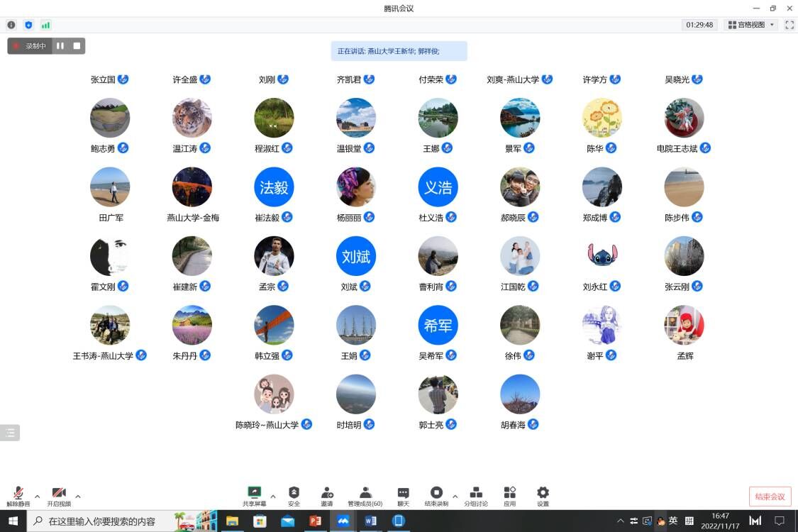Pause the ongoing recording
798x532 pixels.
pos(60,46)
